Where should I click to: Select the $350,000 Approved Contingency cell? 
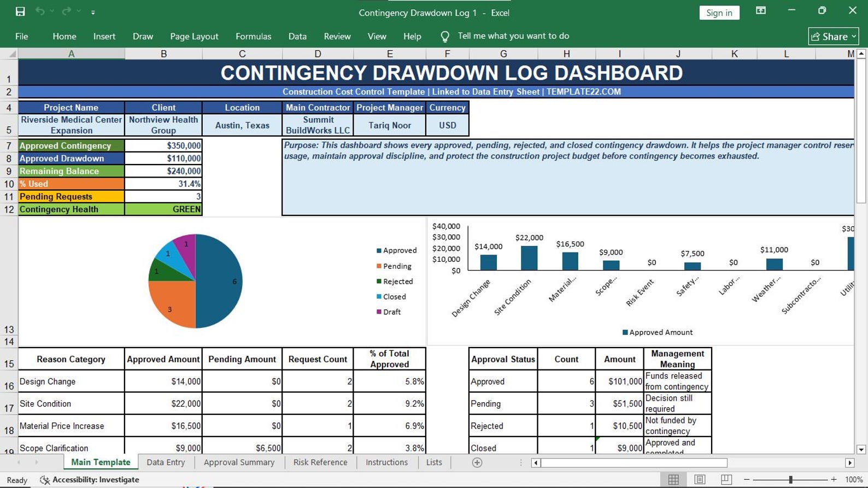[x=163, y=146]
